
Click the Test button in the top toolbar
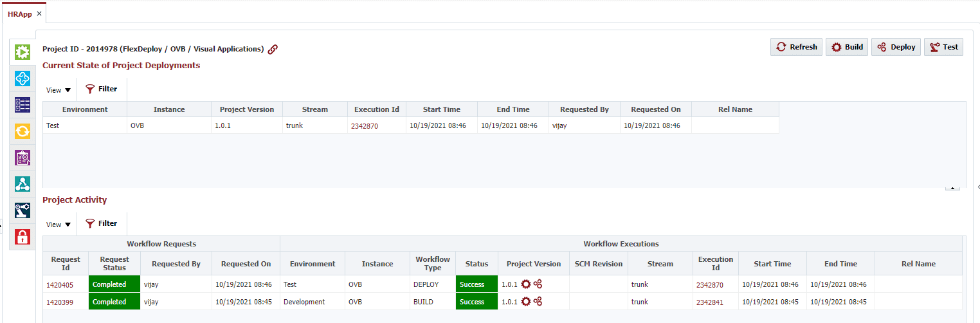pyautogui.click(x=943, y=47)
